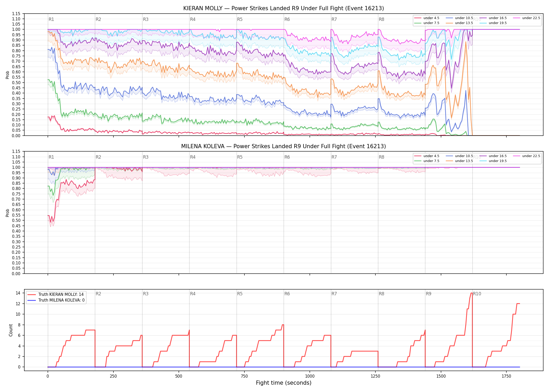Click the R10 label in the bottom chart
549x392 pixels.
pyautogui.click(x=477, y=294)
